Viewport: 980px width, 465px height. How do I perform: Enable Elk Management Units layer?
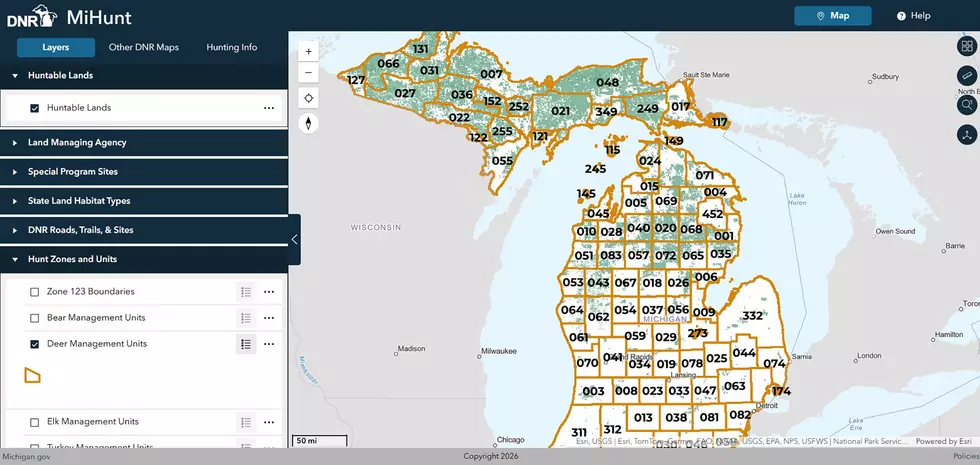[34, 422]
